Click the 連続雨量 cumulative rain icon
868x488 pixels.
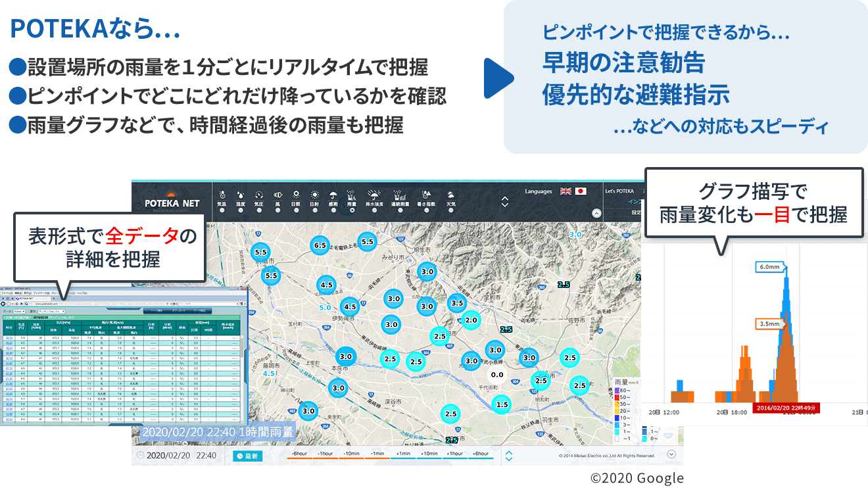(400, 195)
